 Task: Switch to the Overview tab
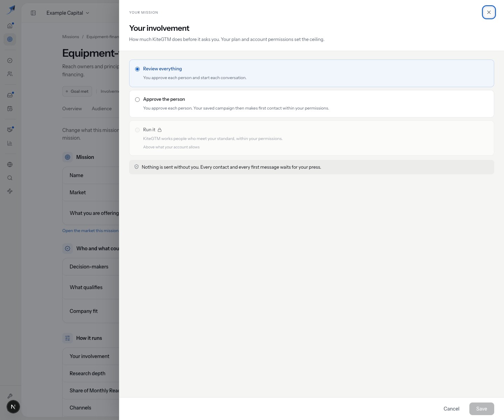coord(72,109)
